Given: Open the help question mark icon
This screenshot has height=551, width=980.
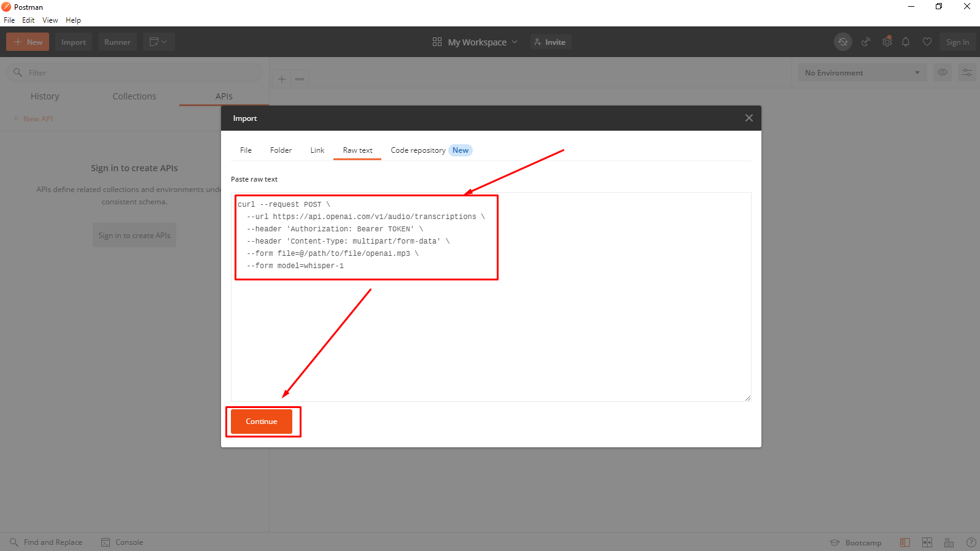Looking at the screenshot, I should click(x=971, y=542).
